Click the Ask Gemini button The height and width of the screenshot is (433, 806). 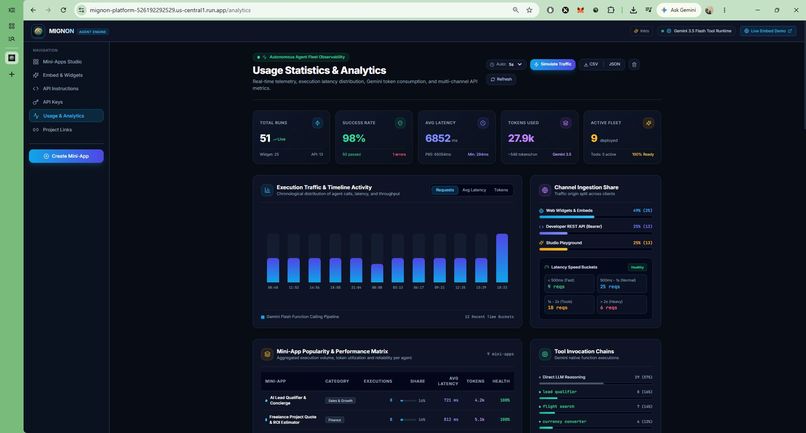point(679,10)
